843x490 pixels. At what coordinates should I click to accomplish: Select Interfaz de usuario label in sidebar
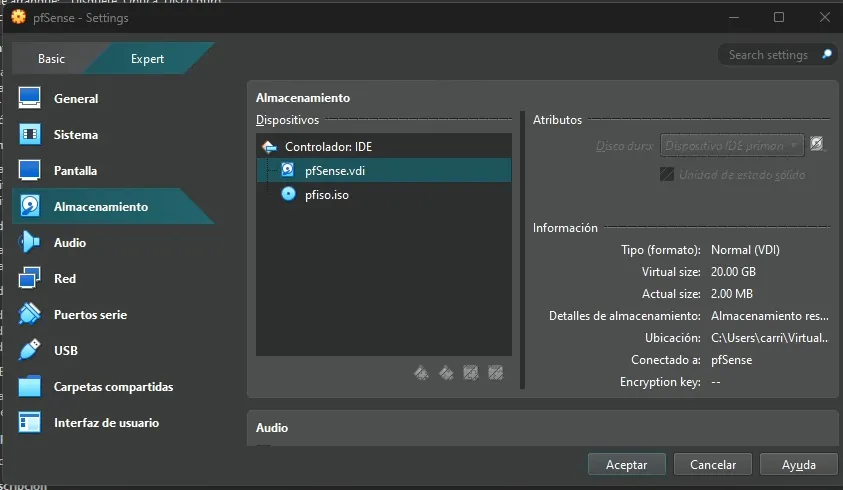106,423
